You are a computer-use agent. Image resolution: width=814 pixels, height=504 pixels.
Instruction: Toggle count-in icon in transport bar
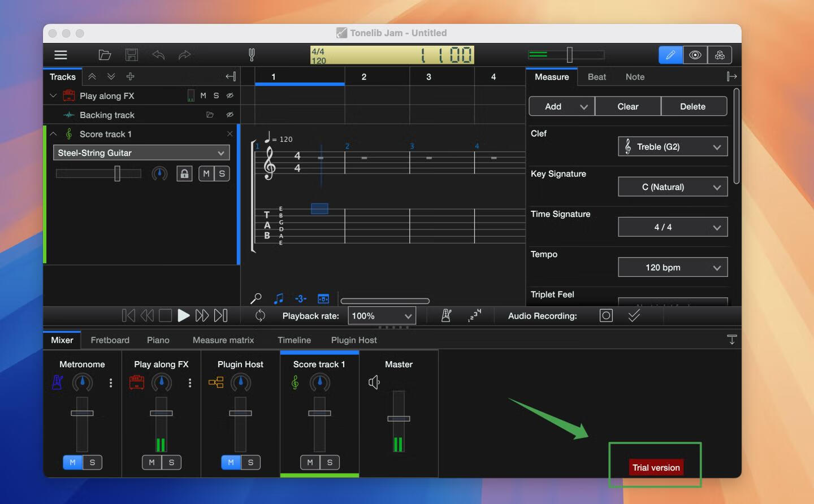(474, 315)
